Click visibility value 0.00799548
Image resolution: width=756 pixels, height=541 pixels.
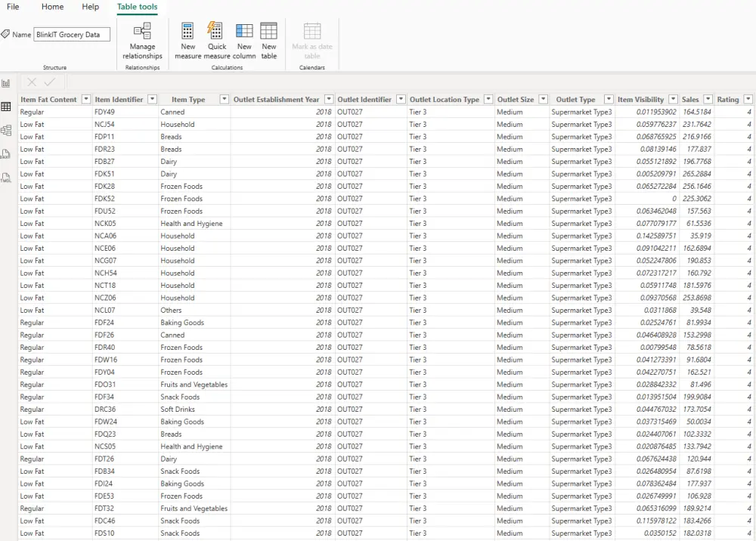tap(658, 348)
